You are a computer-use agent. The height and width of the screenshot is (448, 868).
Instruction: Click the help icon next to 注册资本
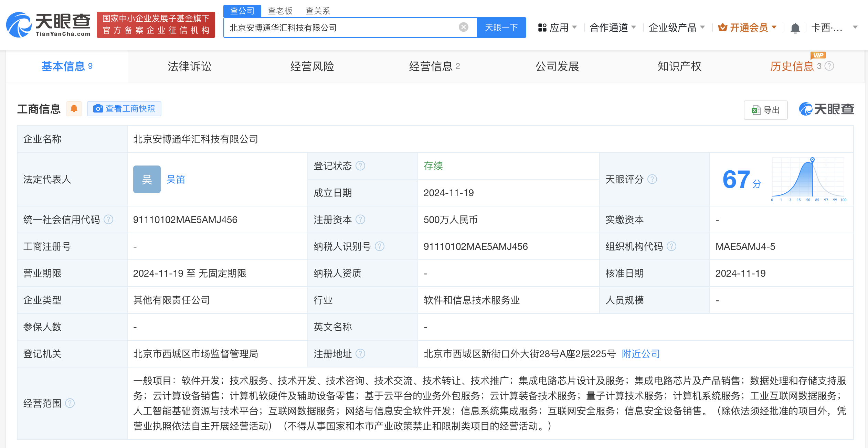coord(360,219)
